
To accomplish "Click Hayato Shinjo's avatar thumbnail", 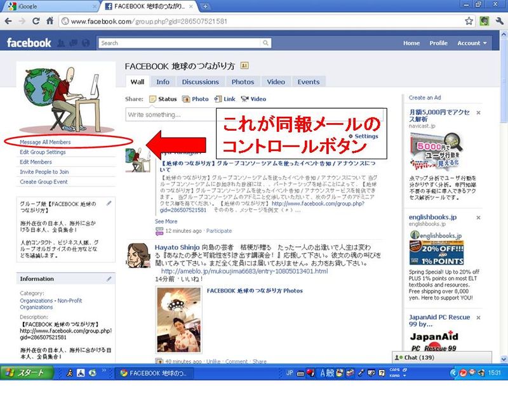I will (x=138, y=256).
